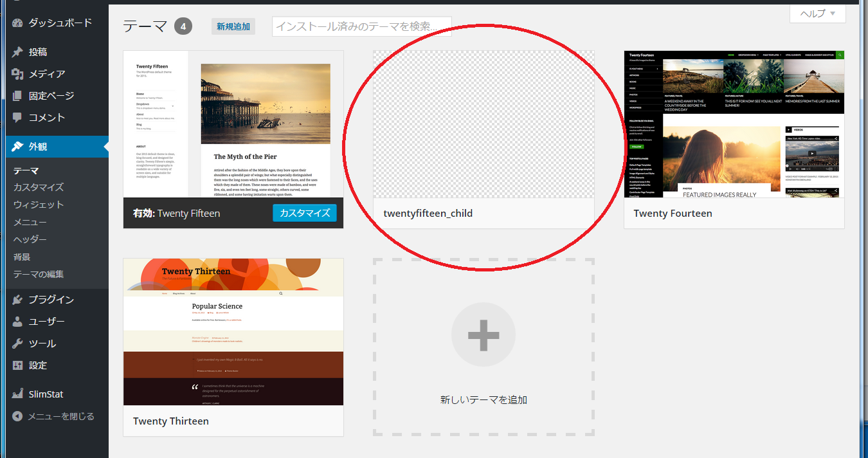Click メニューを閉じる collapse link
The height and width of the screenshot is (458, 868).
pyautogui.click(x=61, y=416)
